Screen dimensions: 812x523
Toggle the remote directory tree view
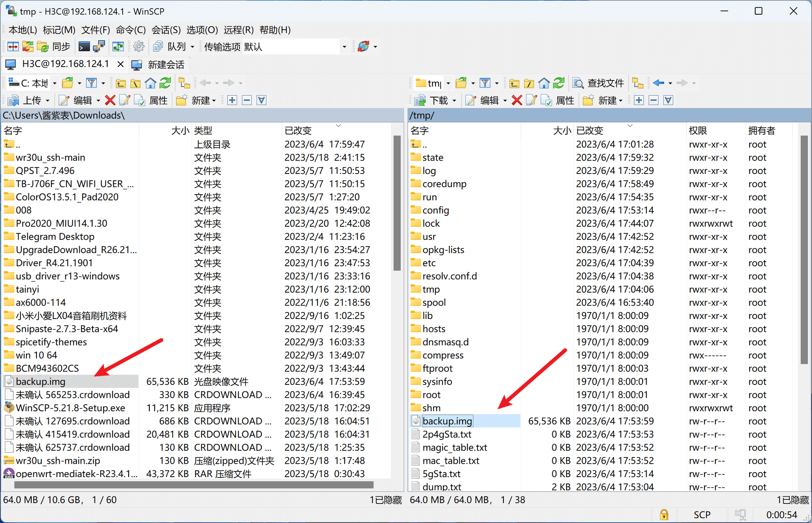638,83
